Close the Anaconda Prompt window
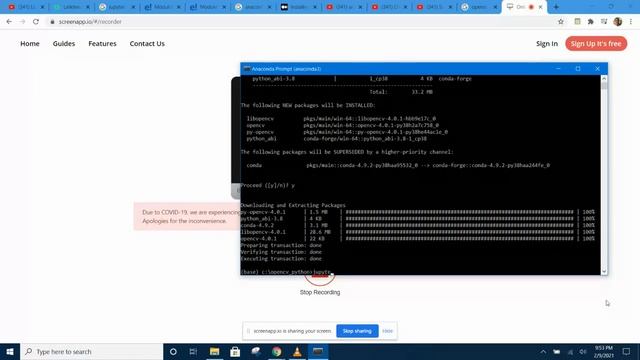 (x=598, y=69)
